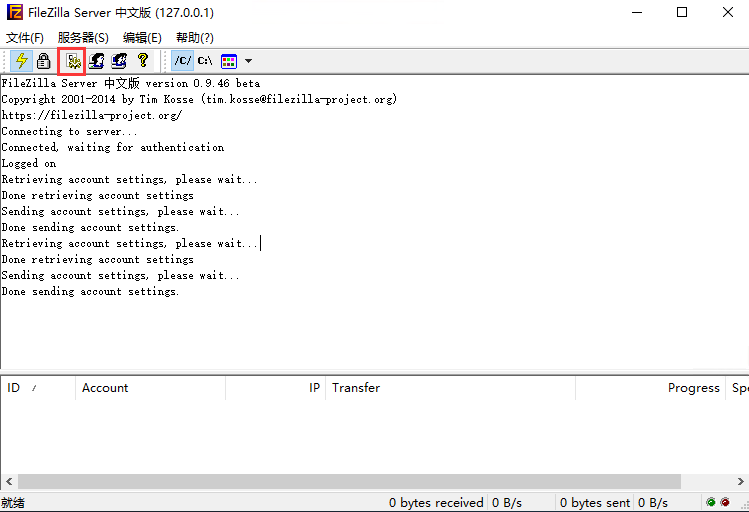The image size is (749, 512).
Task: Open the 帮助(?) menu
Action: (x=194, y=38)
